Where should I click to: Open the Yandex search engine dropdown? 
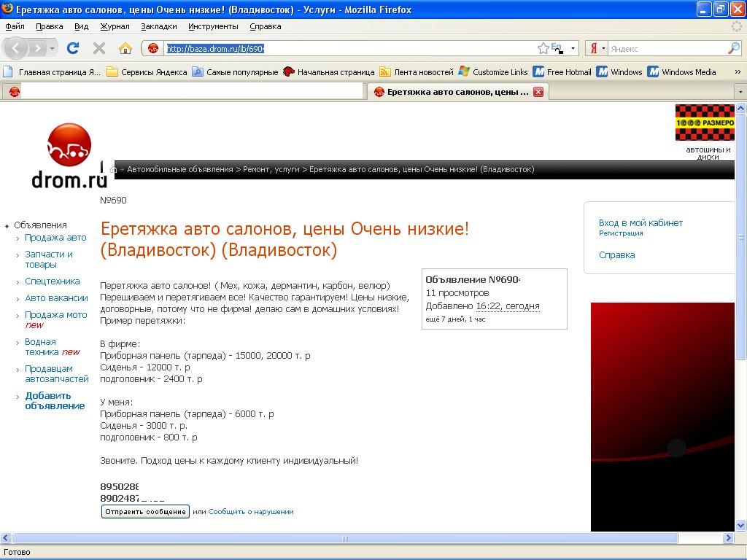[x=597, y=48]
